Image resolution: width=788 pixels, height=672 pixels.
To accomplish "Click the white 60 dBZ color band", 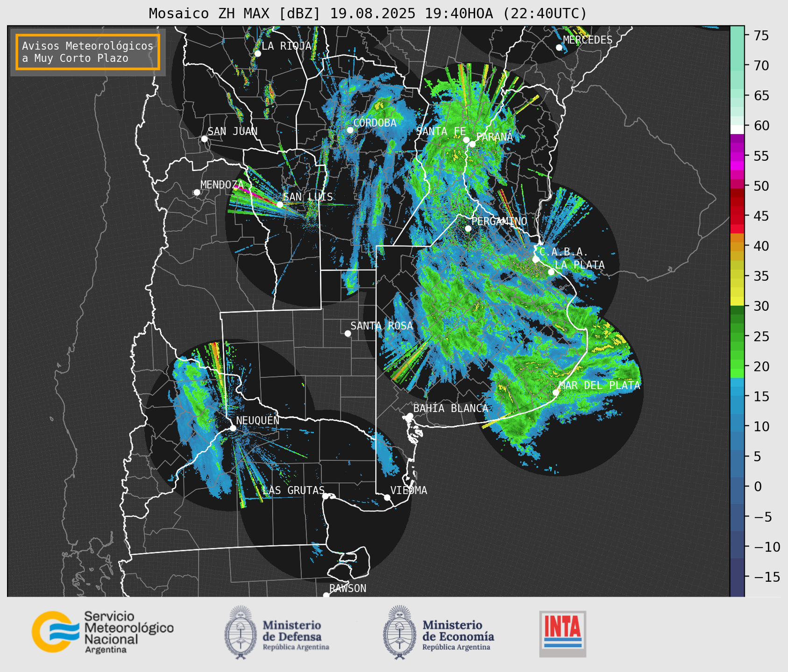I will click(x=737, y=129).
